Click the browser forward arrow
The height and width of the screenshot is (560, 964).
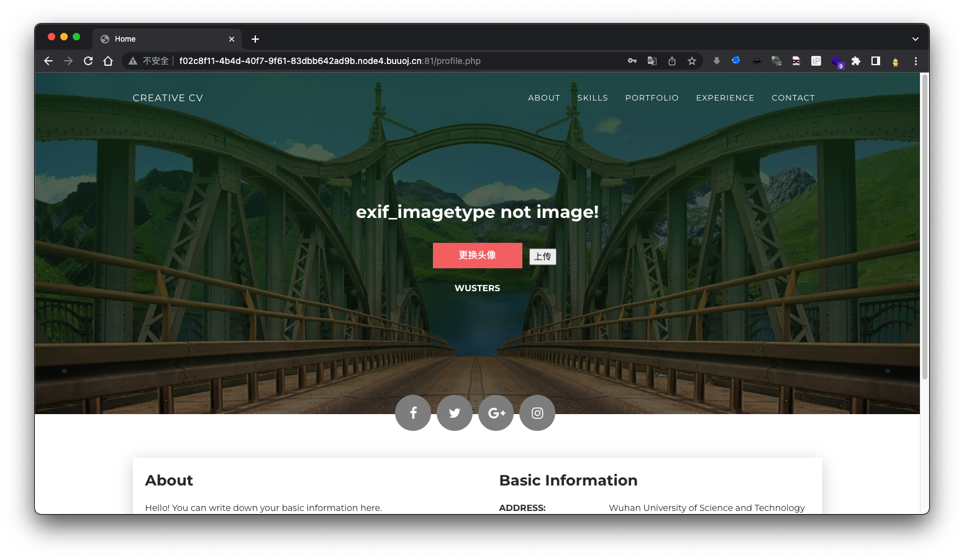(68, 61)
